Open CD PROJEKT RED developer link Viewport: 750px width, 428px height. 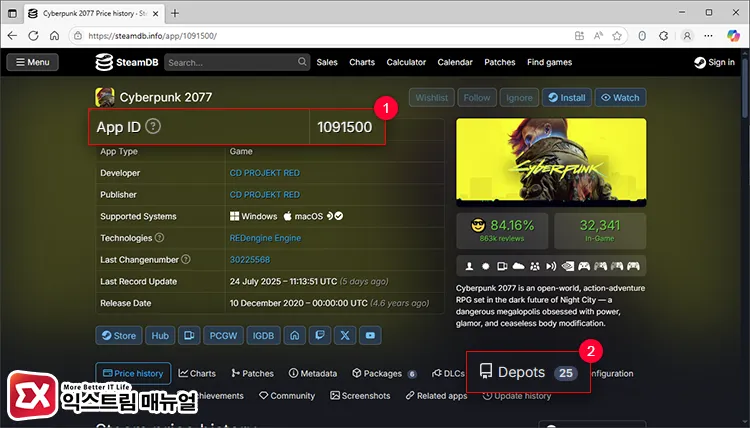click(x=265, y=173)
